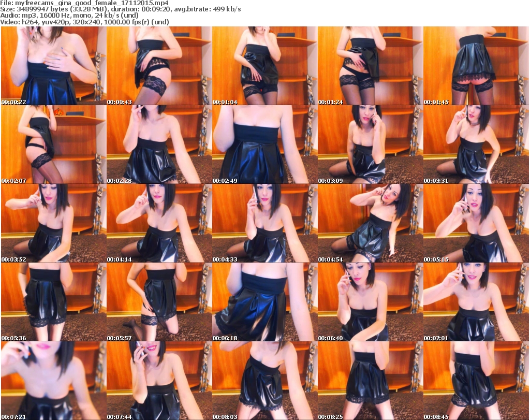Click the frame labeled 00:05:36
Viewport: 530px width, 420px height.
[x=53, y=302]
